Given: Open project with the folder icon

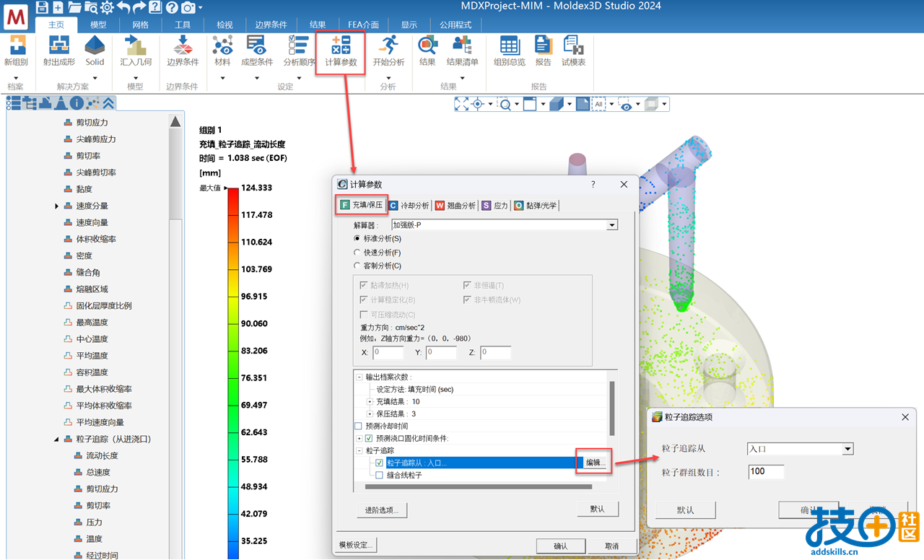Looking at the screenshot, I should pyautogui.click(x=74, y=7).
